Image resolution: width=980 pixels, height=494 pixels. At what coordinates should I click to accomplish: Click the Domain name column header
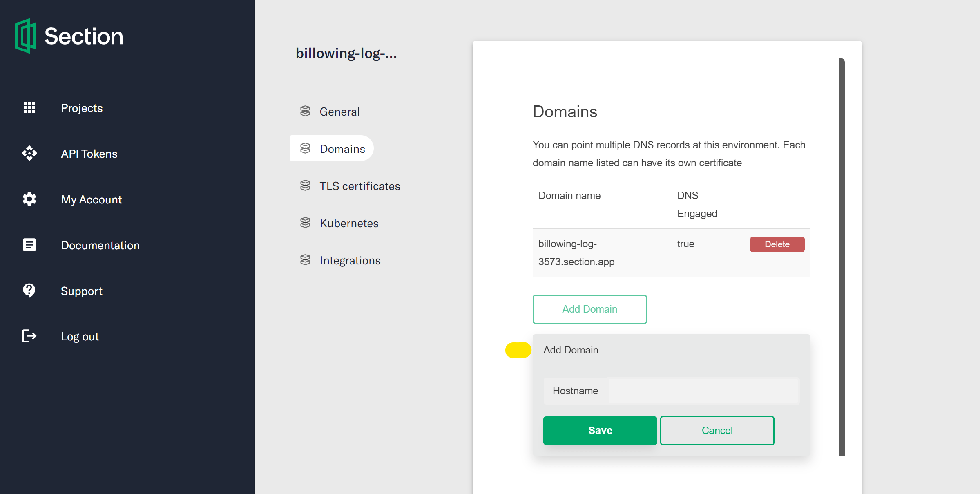(569, 195)
